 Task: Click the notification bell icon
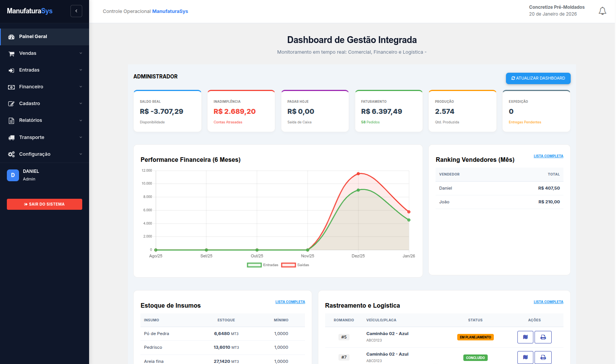point(602,11)
